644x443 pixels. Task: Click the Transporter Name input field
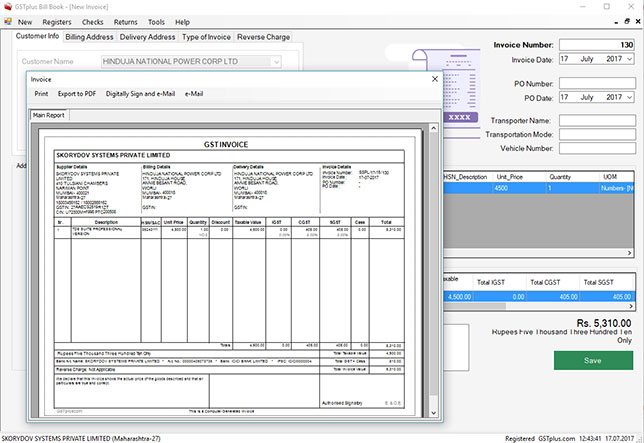coord(597,120)
